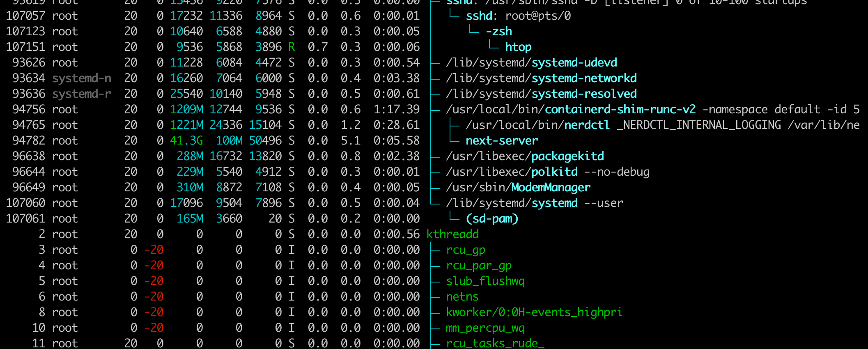Click the 41.3G virtual memory value
This screenshot has height=349, width=868.
tap(186, 141)
